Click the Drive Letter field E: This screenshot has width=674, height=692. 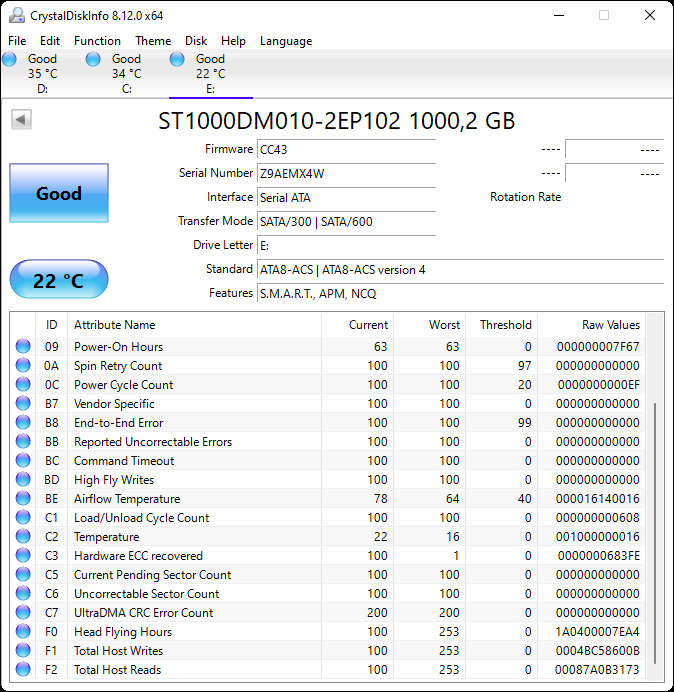346,245
